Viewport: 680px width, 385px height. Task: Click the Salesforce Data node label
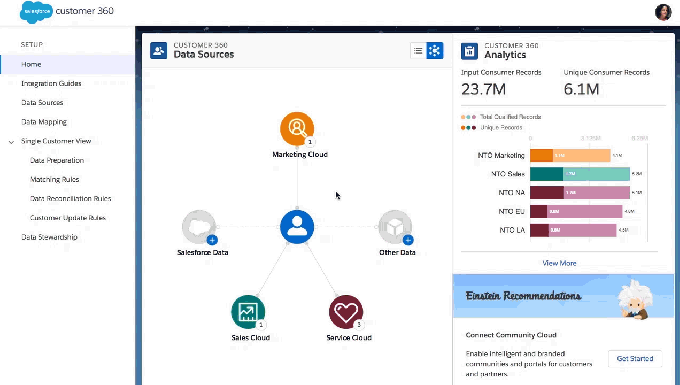click(203, 252)
